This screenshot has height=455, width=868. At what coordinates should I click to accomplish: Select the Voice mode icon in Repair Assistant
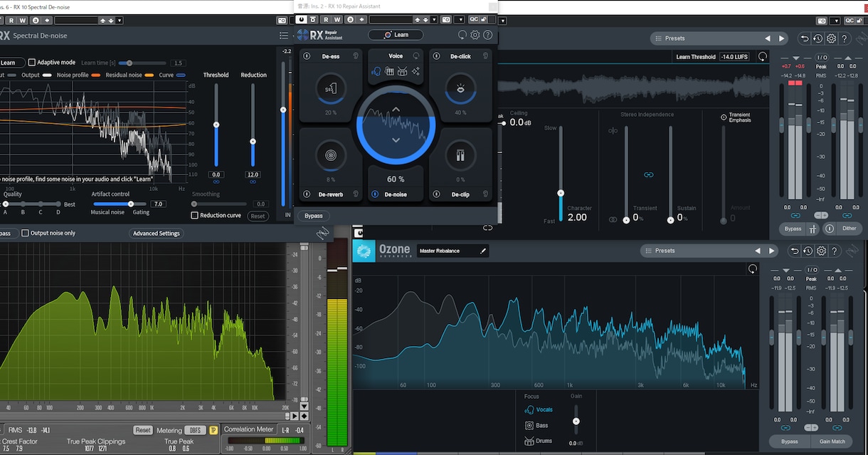pyautogui.click(x=376, y=71)
